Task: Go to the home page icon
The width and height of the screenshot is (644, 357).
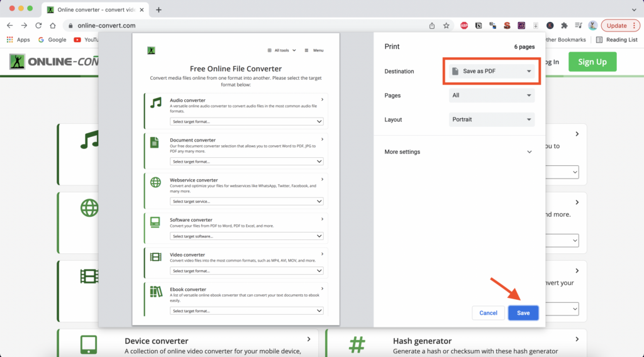Action: click(53, 25)
